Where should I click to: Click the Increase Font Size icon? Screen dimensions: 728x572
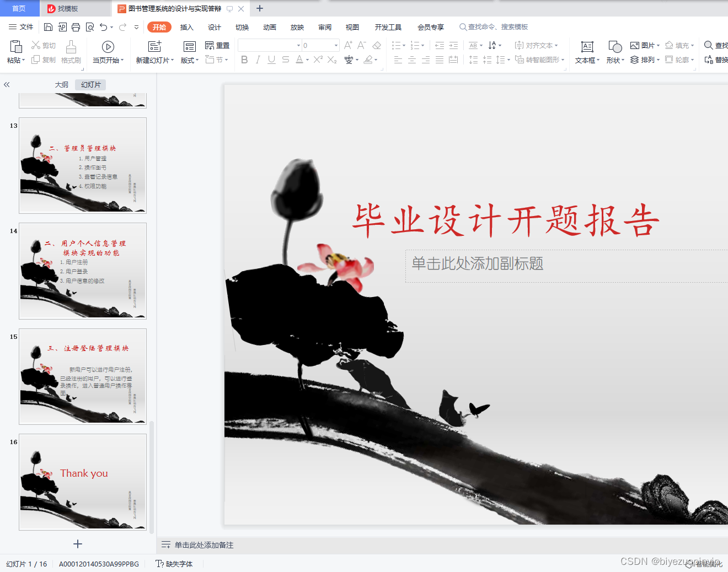coord(348,46)
